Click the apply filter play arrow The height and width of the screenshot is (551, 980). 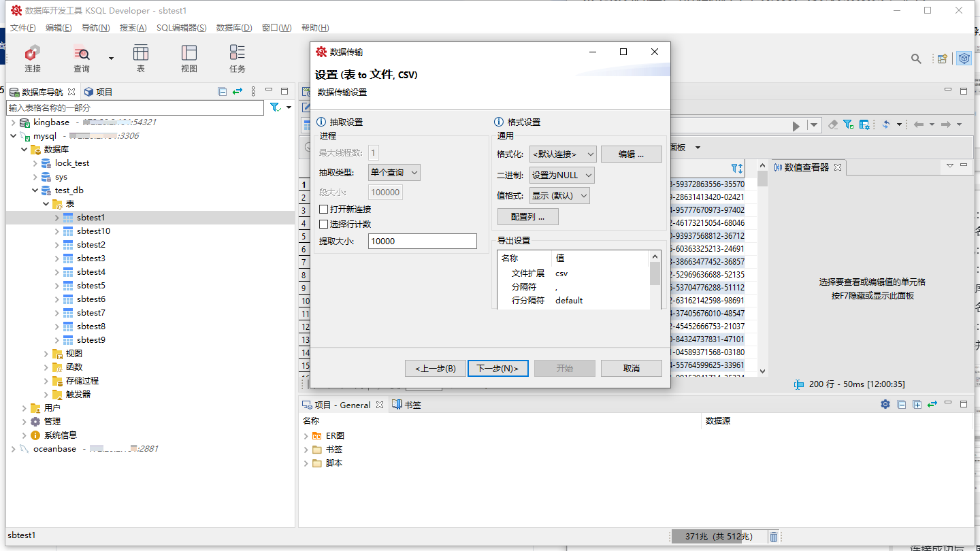[x=796, y=126]
